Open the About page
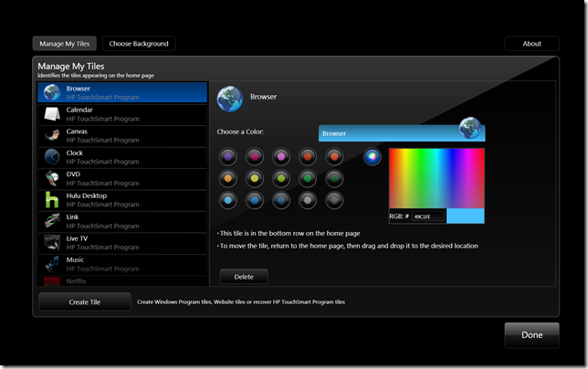 [x=531, y=44]
